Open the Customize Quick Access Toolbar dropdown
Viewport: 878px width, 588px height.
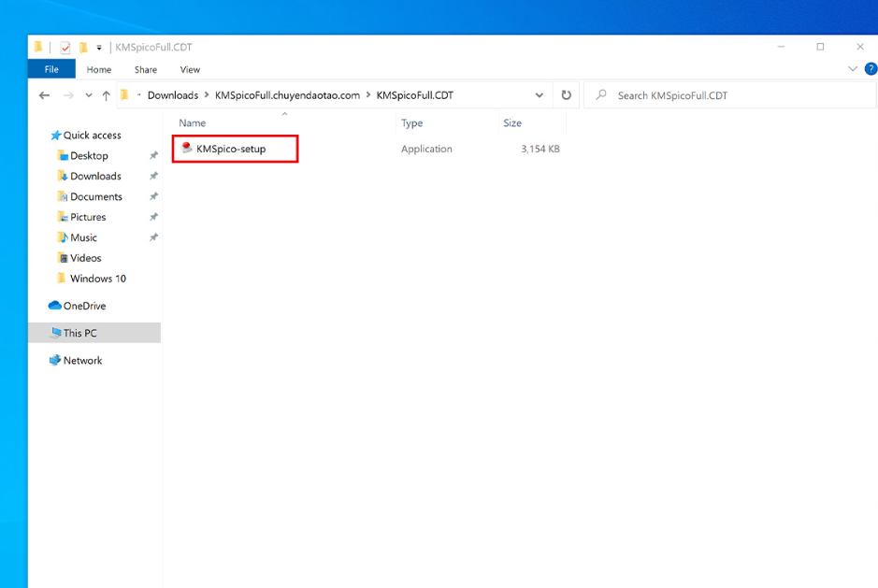(x=99, y=48)
